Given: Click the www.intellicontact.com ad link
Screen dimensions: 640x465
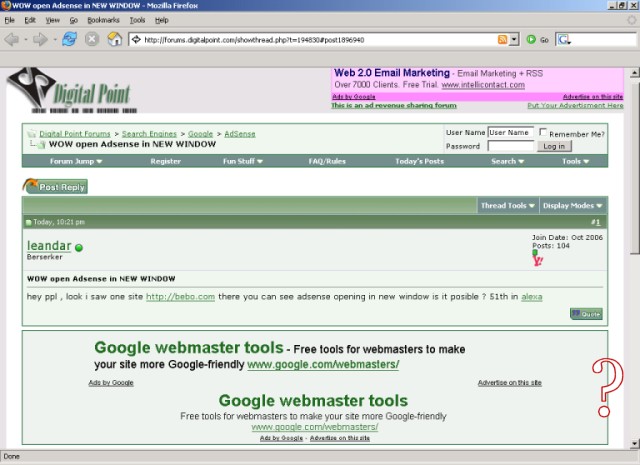Looking at the screenshot, I should 483,85.
